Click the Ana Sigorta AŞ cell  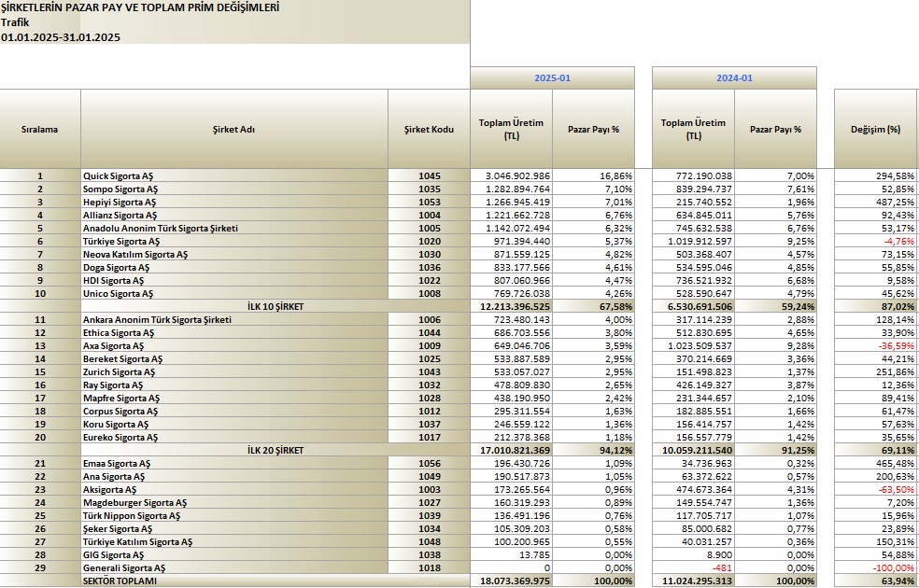click(234, 477)
